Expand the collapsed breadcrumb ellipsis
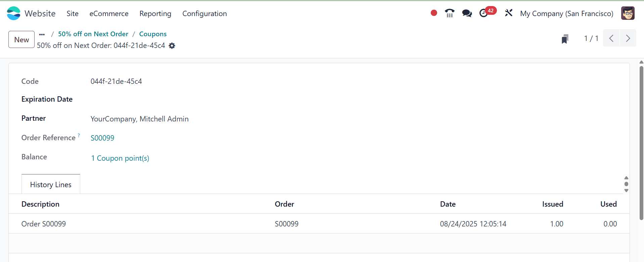The height and width of the screenshot is (262, 644). pos(42,34)
